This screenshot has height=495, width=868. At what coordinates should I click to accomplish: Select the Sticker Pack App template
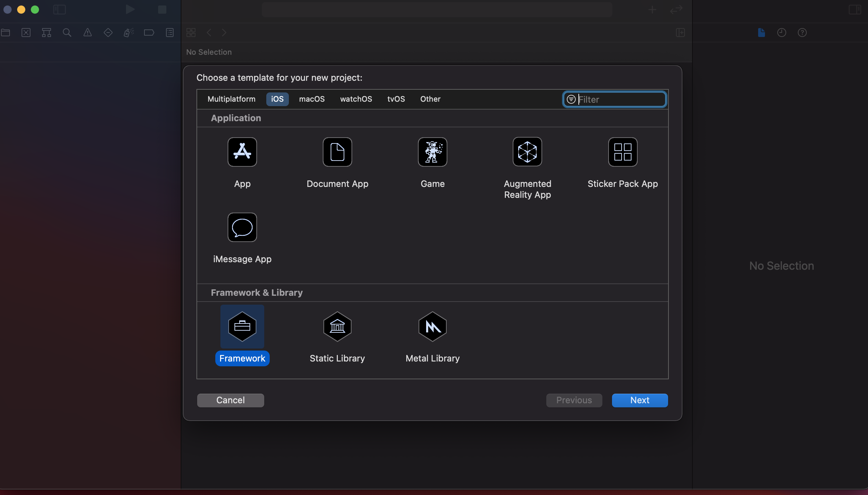pyautogui.click(x=622, y=152)
